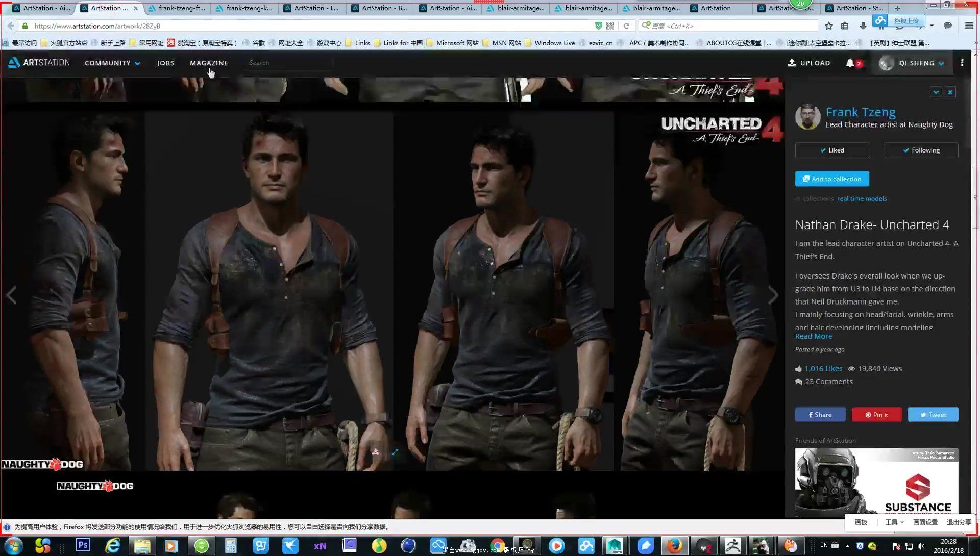Share artwork on Facebook

pos(820,415)
